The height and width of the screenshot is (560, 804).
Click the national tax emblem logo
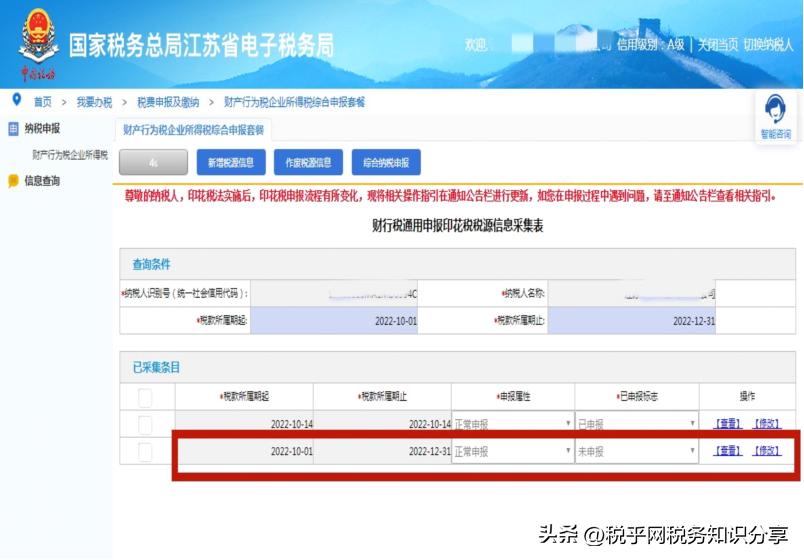click(x=38, y=44)
